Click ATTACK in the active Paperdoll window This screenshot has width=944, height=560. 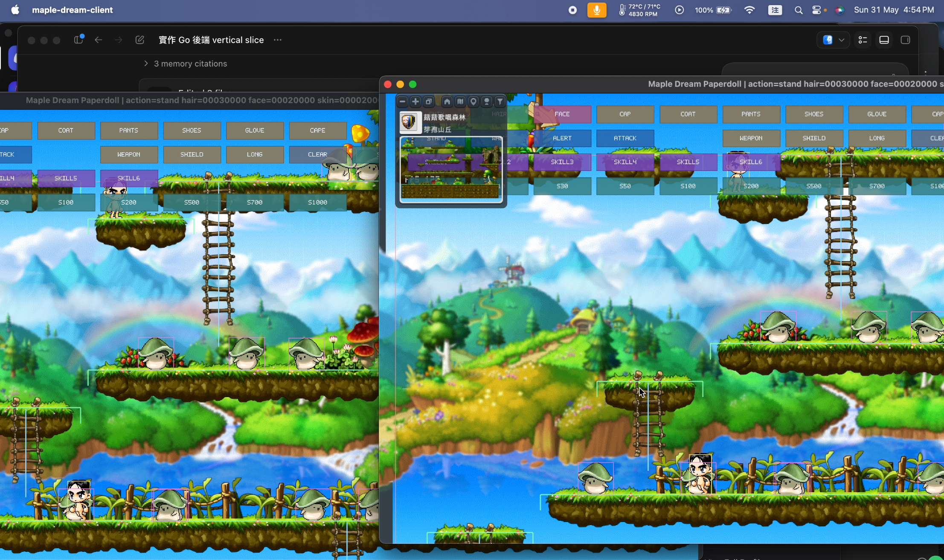tap(625, 138)
